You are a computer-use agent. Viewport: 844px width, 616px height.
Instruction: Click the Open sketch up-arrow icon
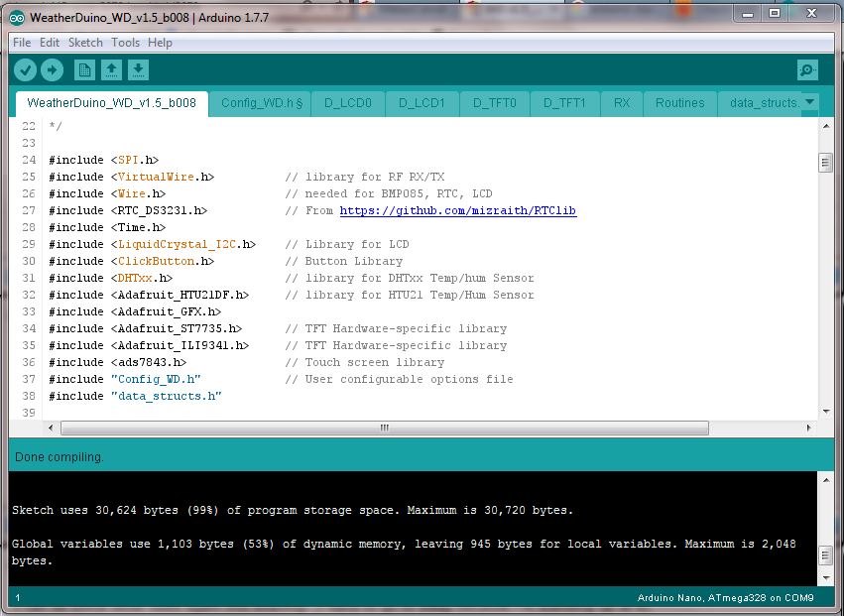(112, 69)
